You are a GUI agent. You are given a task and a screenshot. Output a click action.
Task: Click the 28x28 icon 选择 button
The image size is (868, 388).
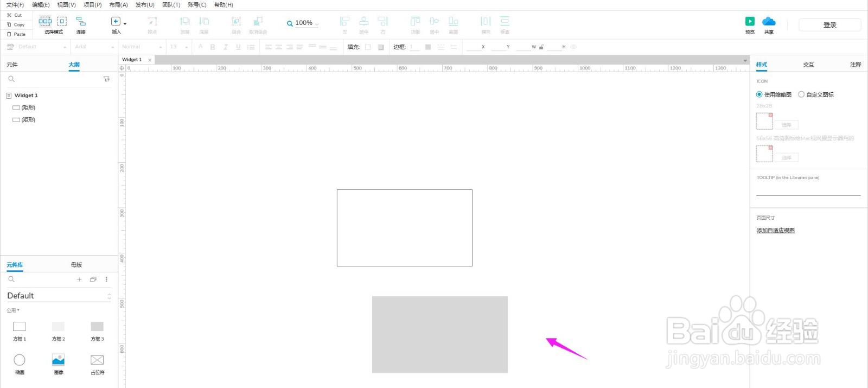point(787,125)
